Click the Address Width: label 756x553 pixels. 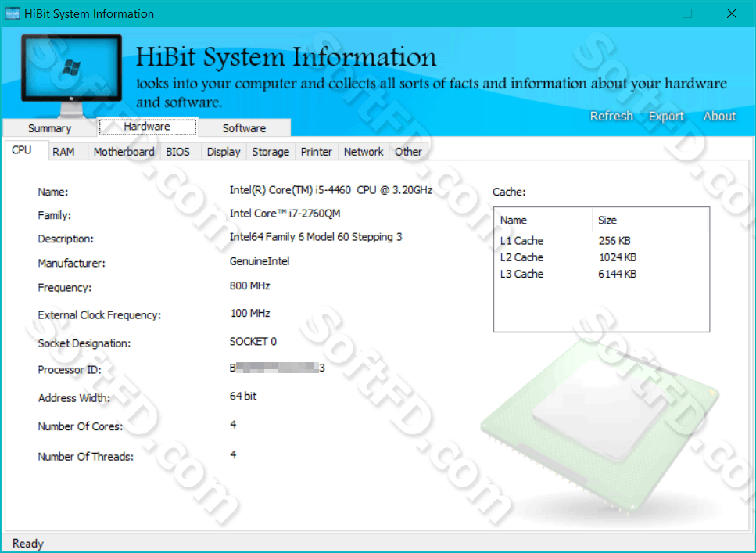tap(74, 398)
